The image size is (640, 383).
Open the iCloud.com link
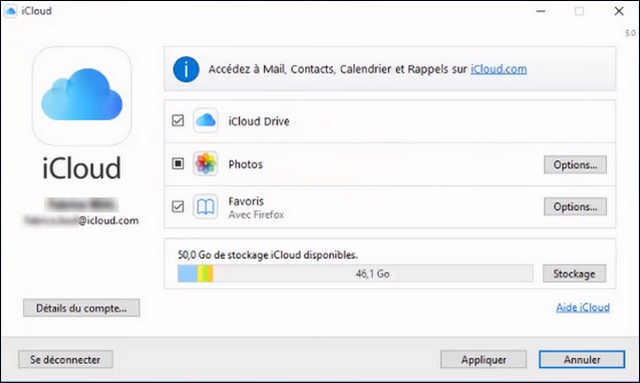point(498,69)
